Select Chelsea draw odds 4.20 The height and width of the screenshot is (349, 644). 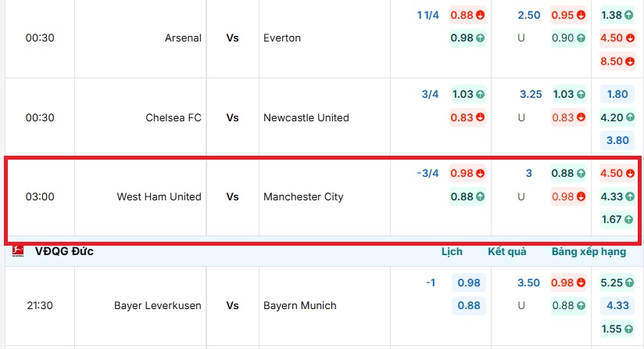(617, 117)
